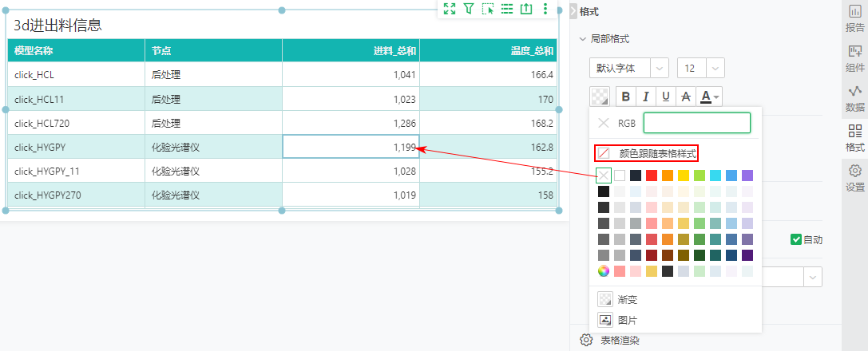Viewport: 868px width, 351px height.
Task: Click the 渐变 gradient checkered icon
Action: point(605,300)
